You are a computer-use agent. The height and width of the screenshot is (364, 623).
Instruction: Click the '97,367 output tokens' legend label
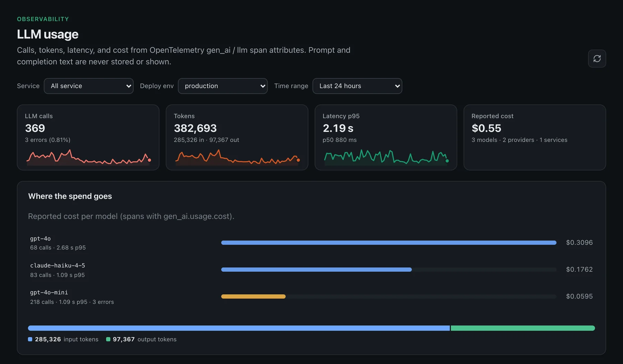pyautogui.click(x=145, y=339)
